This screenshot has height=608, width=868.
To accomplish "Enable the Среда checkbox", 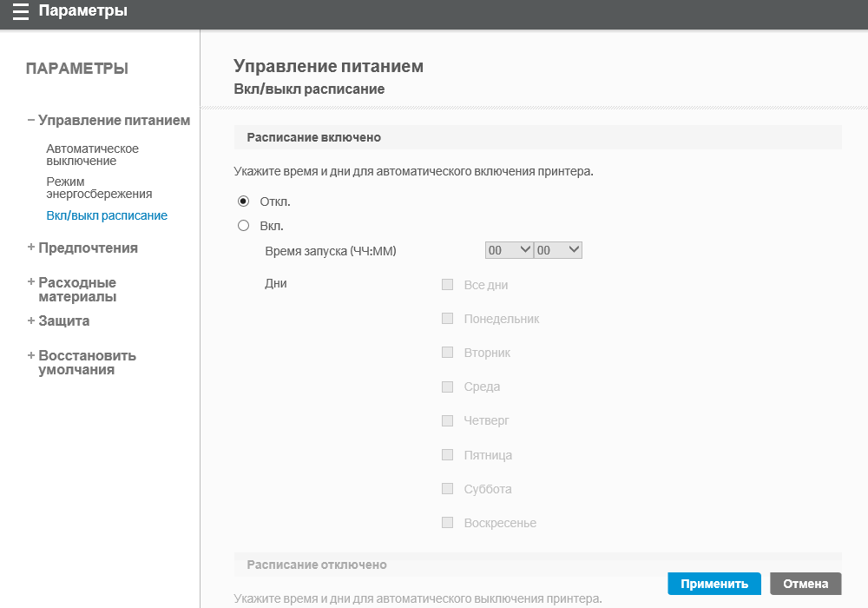I will pos(448,387).
